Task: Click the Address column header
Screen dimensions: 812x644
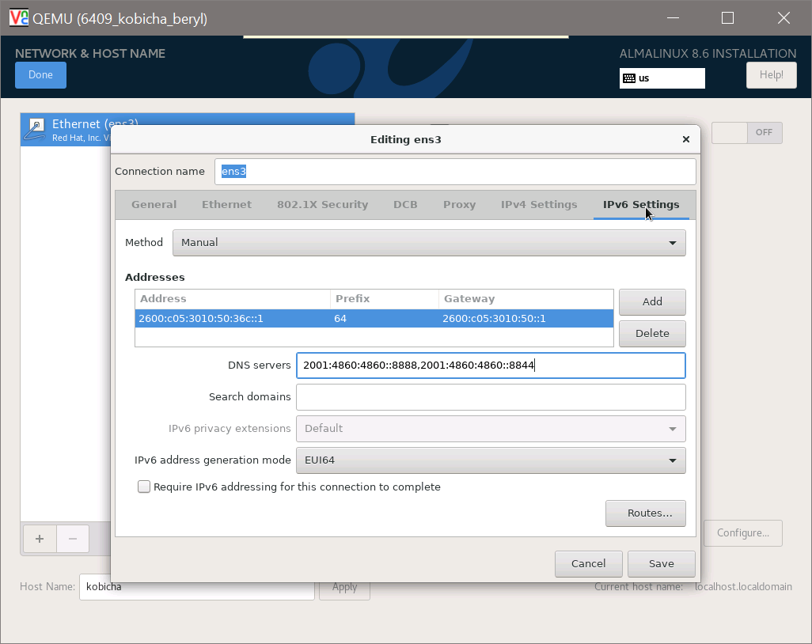Action: pyautogui.click(x=233, y=299)
